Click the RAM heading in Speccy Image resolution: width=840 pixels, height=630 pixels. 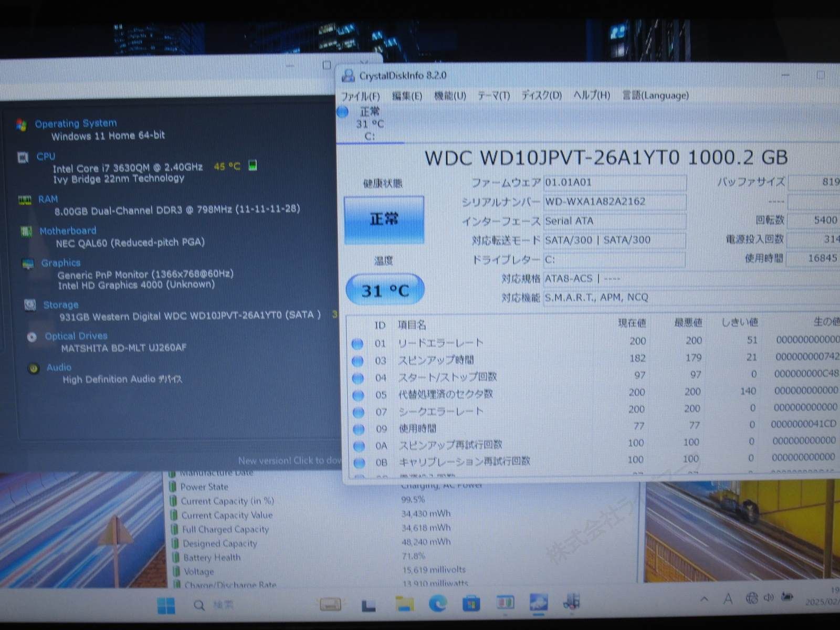coord(48,199)
